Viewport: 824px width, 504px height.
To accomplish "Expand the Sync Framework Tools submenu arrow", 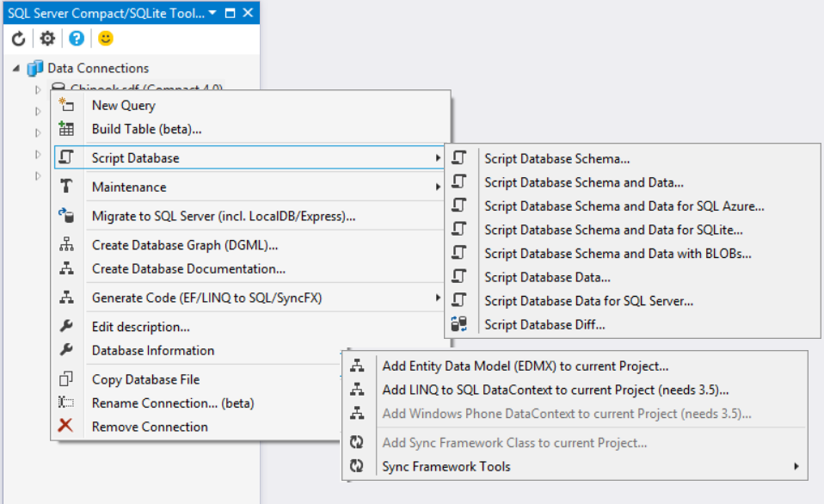I will [x=796, y=466].
